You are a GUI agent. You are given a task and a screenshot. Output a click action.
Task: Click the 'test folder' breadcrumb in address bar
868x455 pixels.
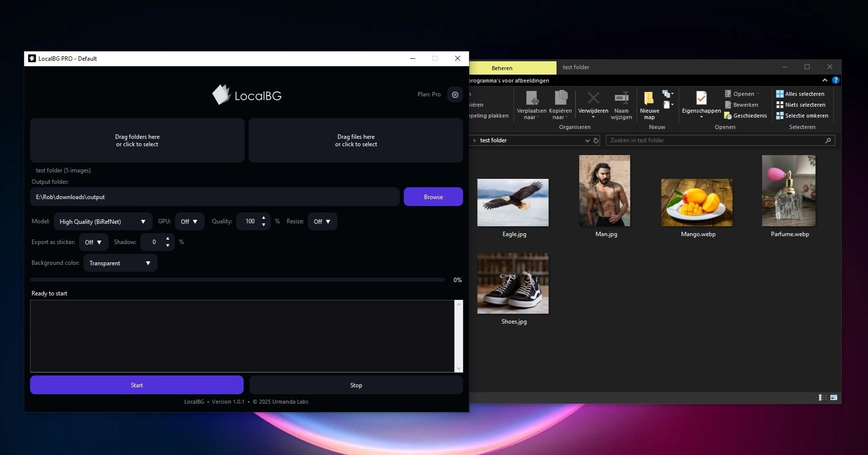[x=493, y=140]
